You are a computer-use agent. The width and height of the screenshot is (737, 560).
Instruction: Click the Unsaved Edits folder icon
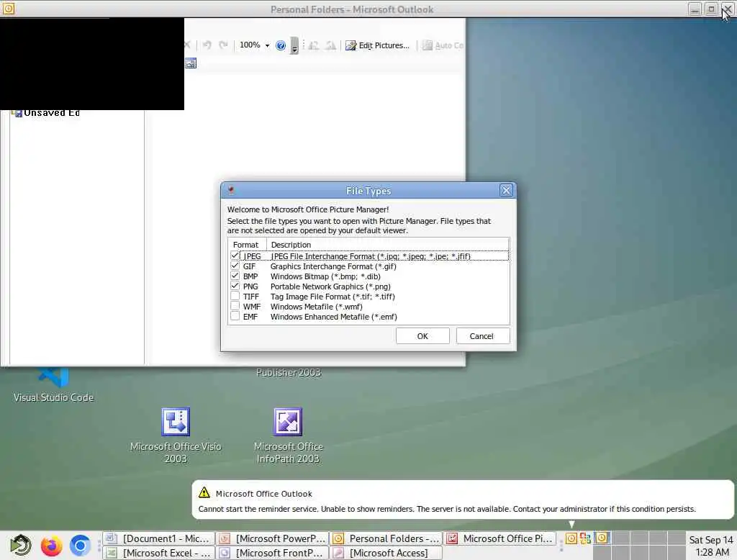[17, 113]
